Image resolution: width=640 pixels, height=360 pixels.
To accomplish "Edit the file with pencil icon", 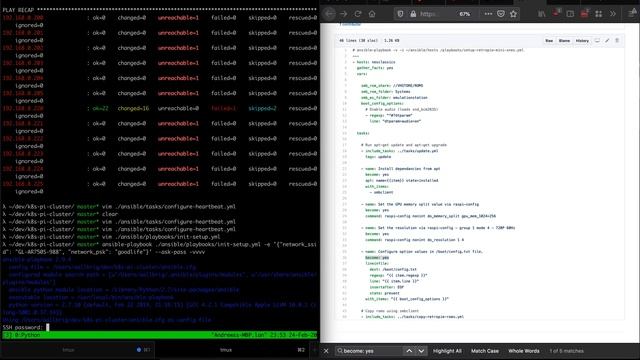I will tap(607, 41).
